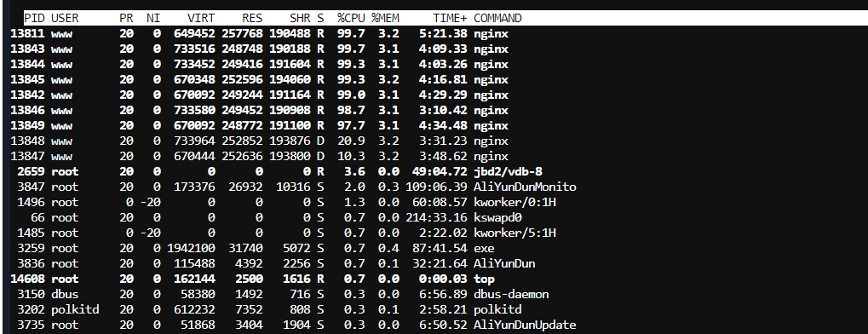Click the 99.7 CPU value of PID 13811

coord(351,34)
